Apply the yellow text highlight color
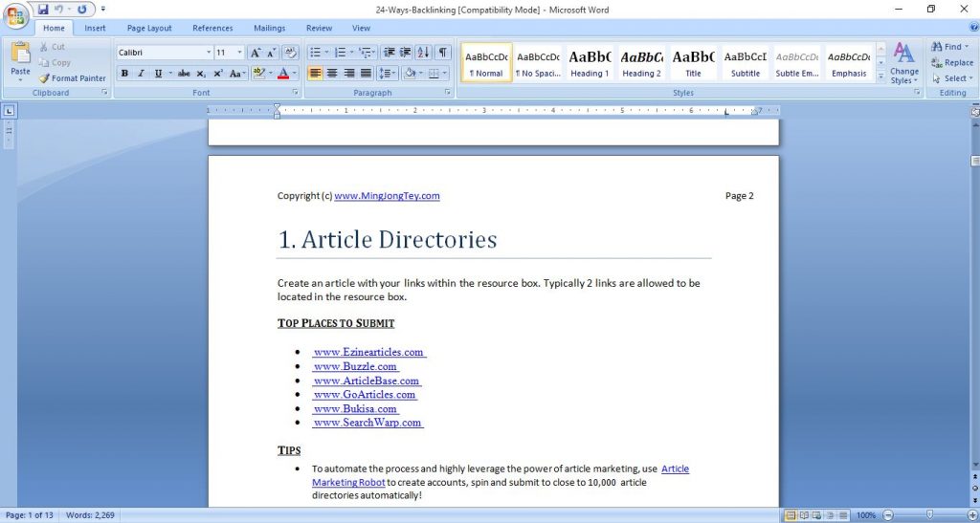This screenshot has height=523, width=980. coord(259,74)
